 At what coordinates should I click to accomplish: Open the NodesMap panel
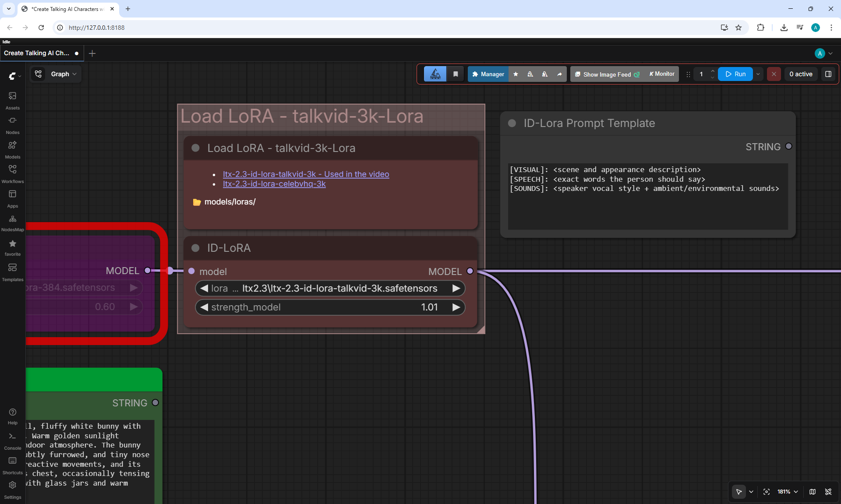coord(12,223)
